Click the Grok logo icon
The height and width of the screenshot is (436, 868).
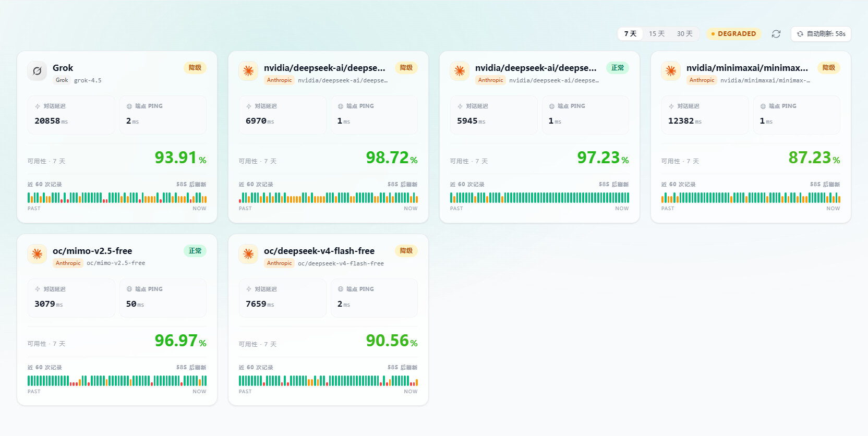coord(37,71)
